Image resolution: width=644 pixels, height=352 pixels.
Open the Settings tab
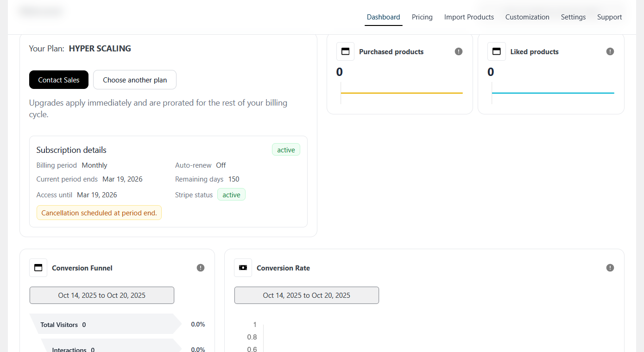(573, 17)
